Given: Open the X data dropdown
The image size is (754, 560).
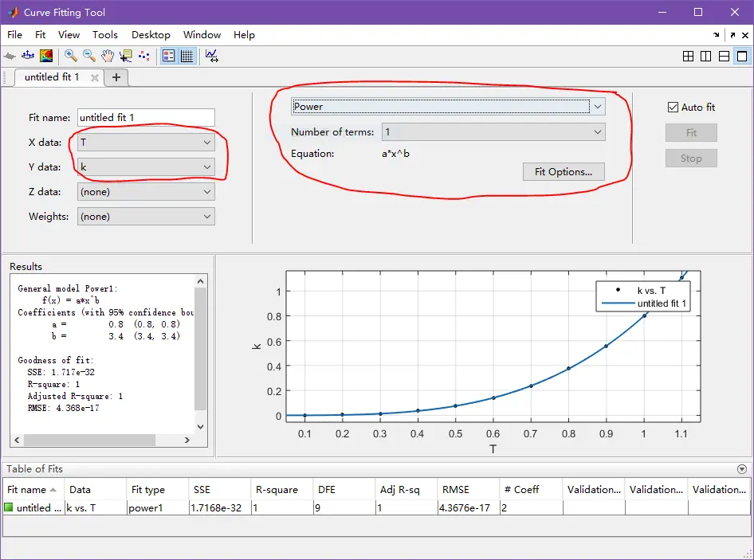Looking at the screenshot, I should (146, 143).
